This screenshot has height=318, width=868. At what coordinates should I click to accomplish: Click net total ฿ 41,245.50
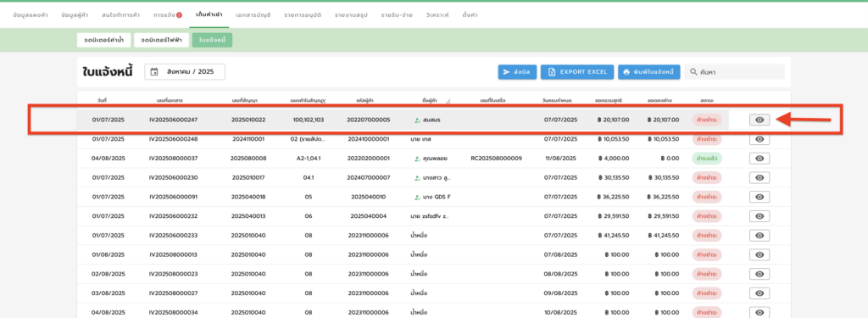pyautogui.click(x=614, y=236)
